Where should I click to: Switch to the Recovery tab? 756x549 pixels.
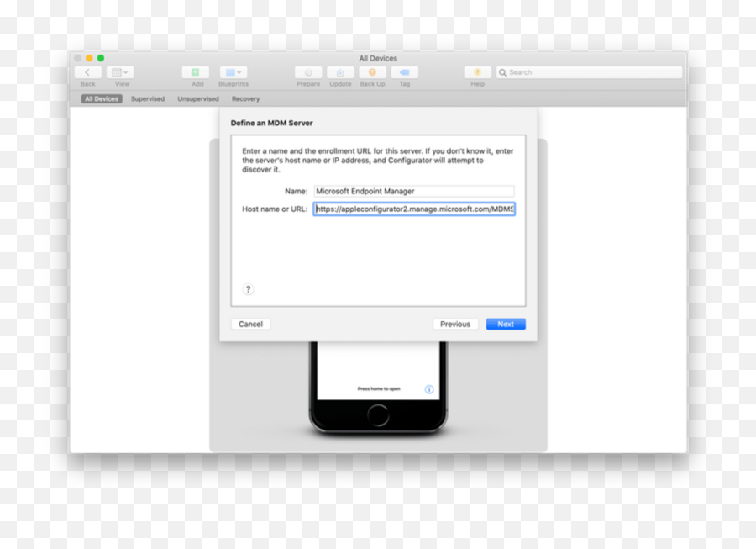tap(245, 99)
